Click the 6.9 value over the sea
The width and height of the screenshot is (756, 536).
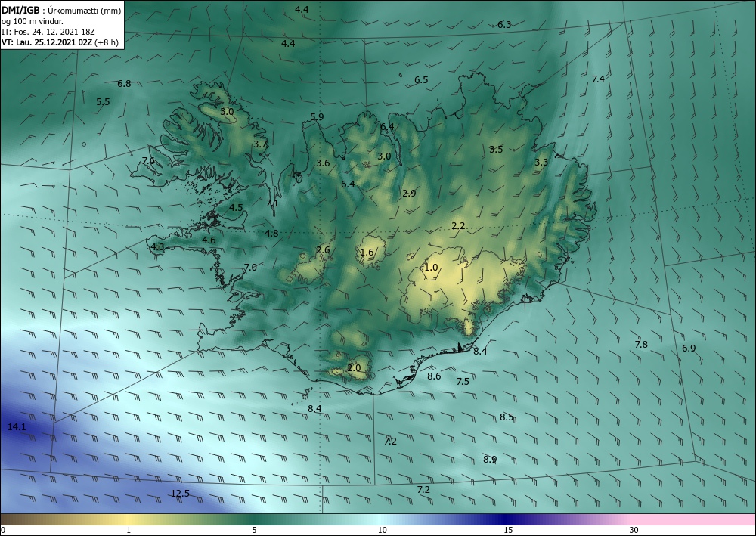[x=689, y=349]
